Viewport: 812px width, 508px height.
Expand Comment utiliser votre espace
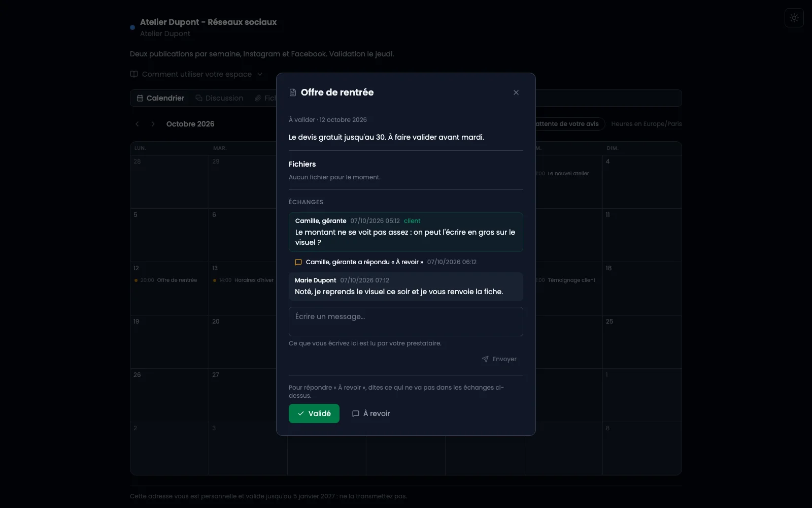point(196,74)
